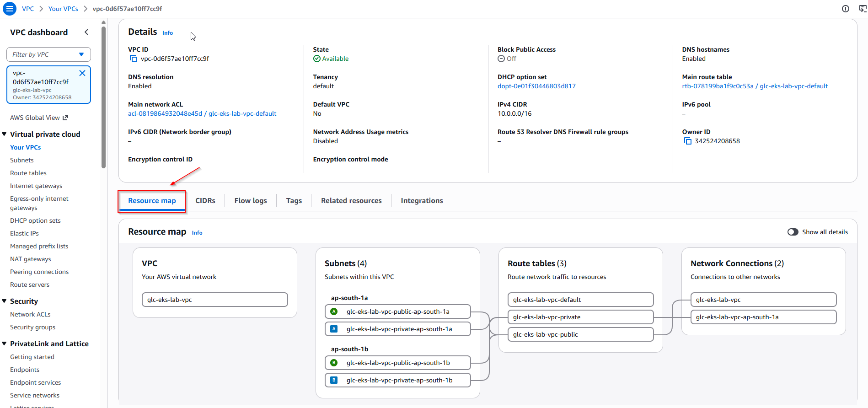Open the AWS Global View external link icon
868x408 pixels.
pyautogui.click(x=65, y=118)
